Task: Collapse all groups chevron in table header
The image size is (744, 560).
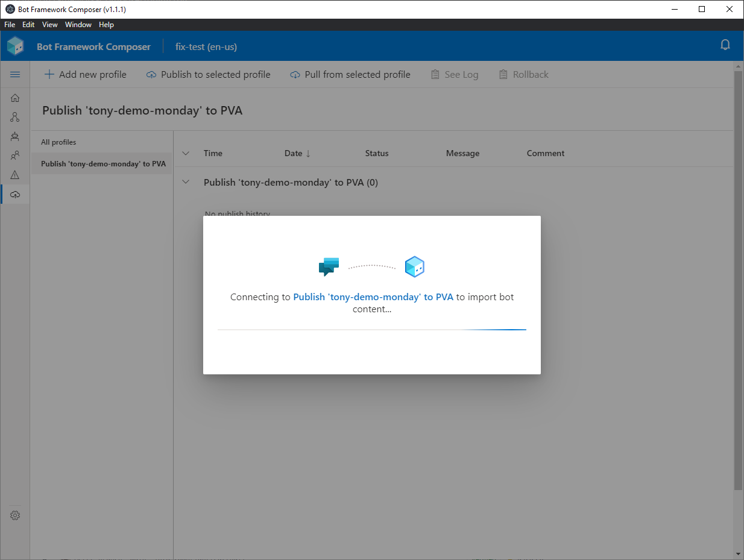Action: coord(186,153)
